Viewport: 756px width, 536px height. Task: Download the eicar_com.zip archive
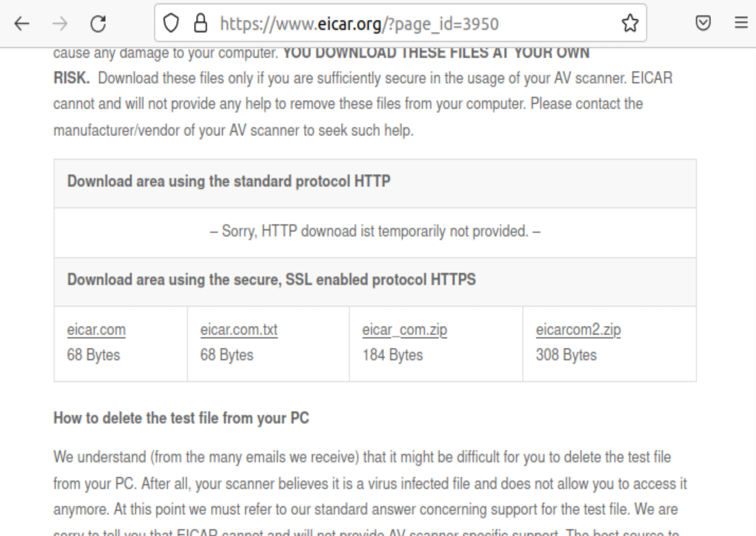tap(404, 330)
